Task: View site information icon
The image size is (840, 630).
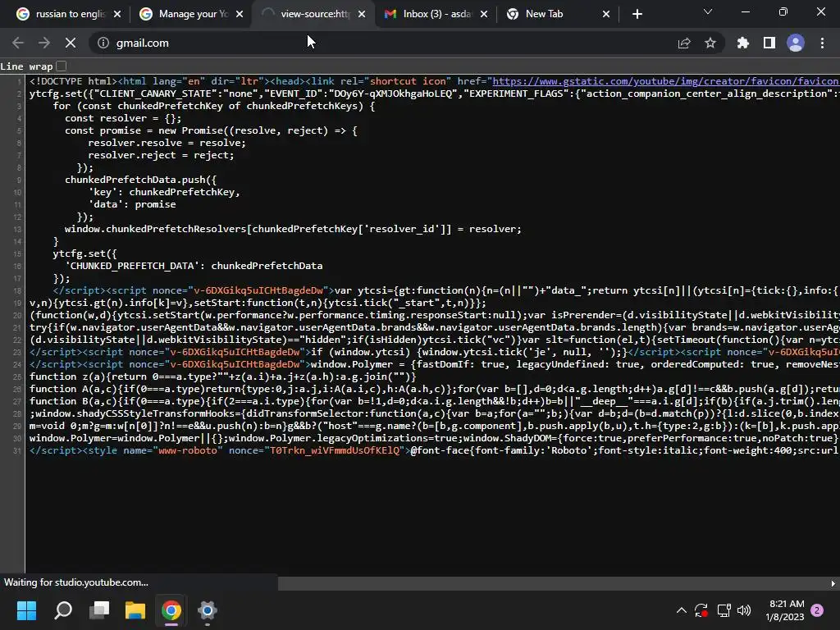Action: [x=103, y=43]
